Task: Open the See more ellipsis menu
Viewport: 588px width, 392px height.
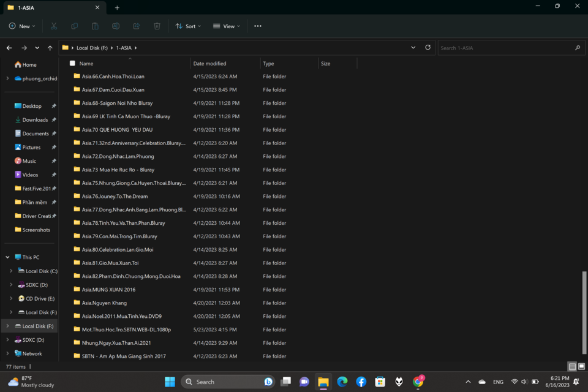Action: [x=258, y=26]
